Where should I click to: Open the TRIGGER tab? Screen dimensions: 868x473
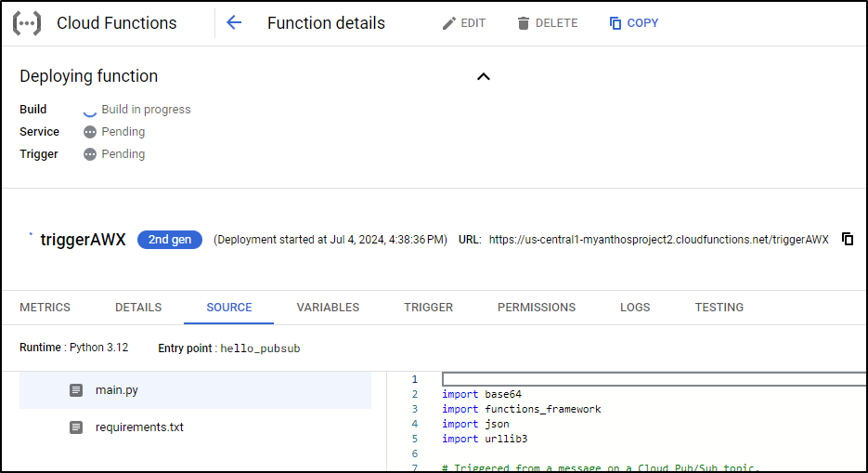(x=429, y=308)
